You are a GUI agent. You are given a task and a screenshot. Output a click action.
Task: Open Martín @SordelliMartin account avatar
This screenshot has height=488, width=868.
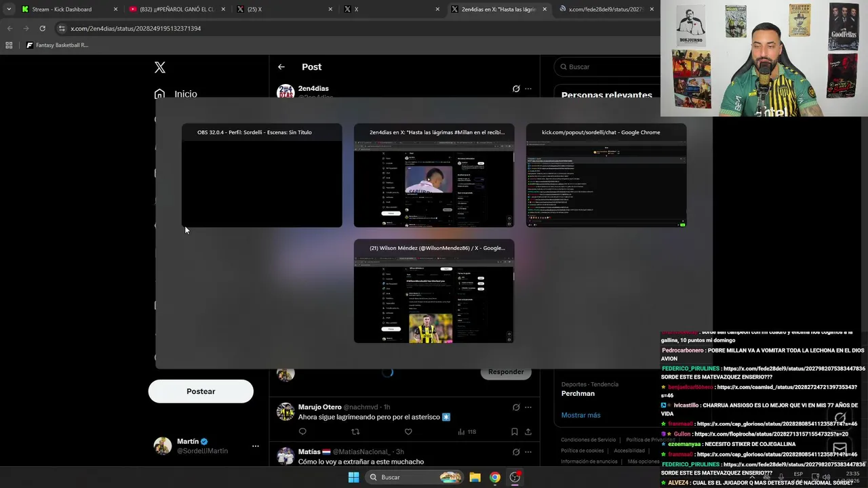point(163,445)
